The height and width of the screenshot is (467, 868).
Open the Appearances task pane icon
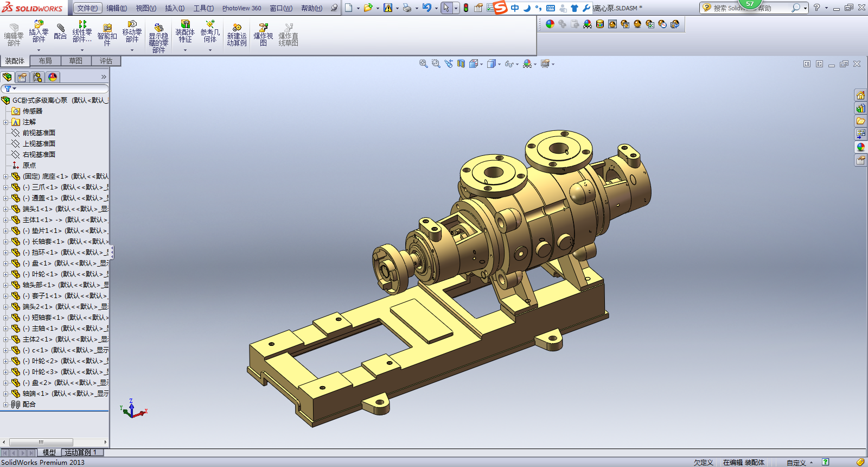[x=860, y=147]
